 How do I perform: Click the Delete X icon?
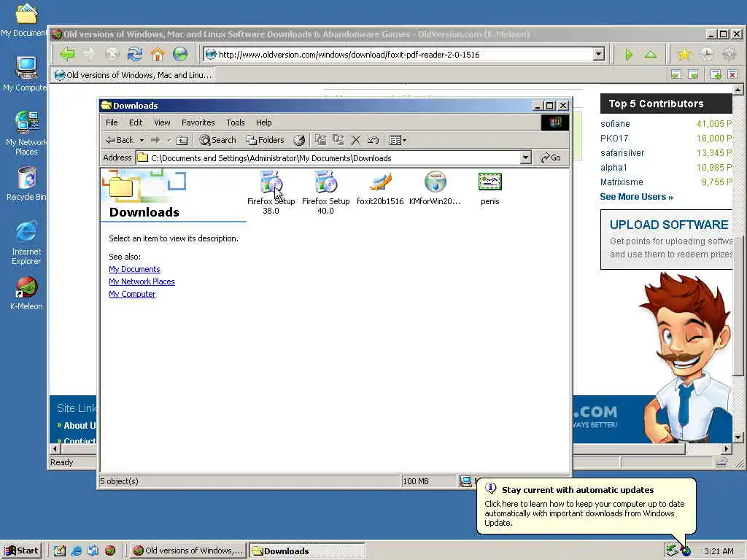[355, 140]
